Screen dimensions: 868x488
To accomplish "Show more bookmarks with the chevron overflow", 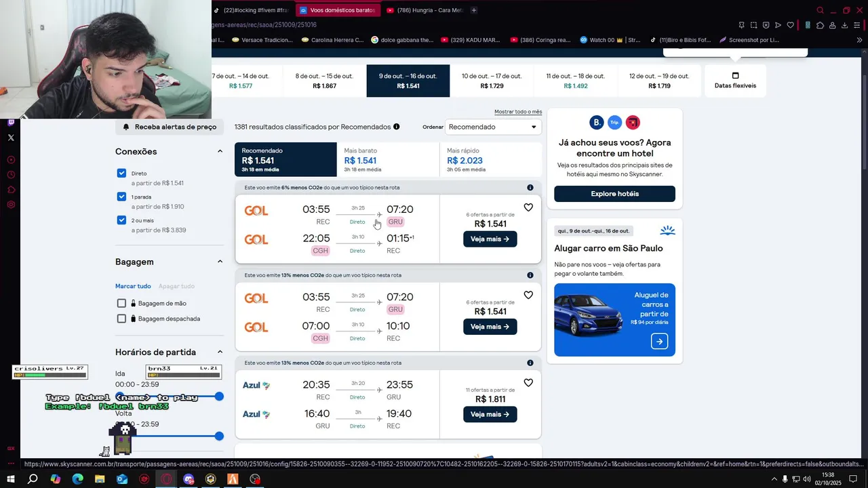I will (859, 40).
